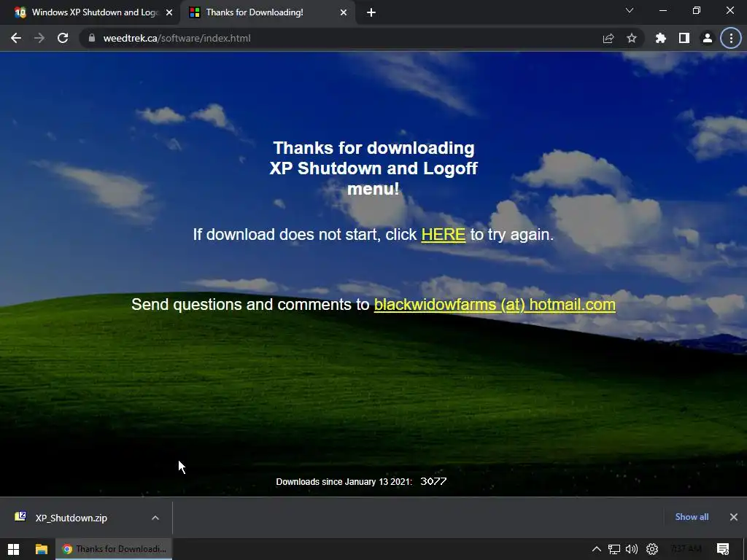Open the Extensions puzzle icon
The image size is (747, 560).
(661, 38)
